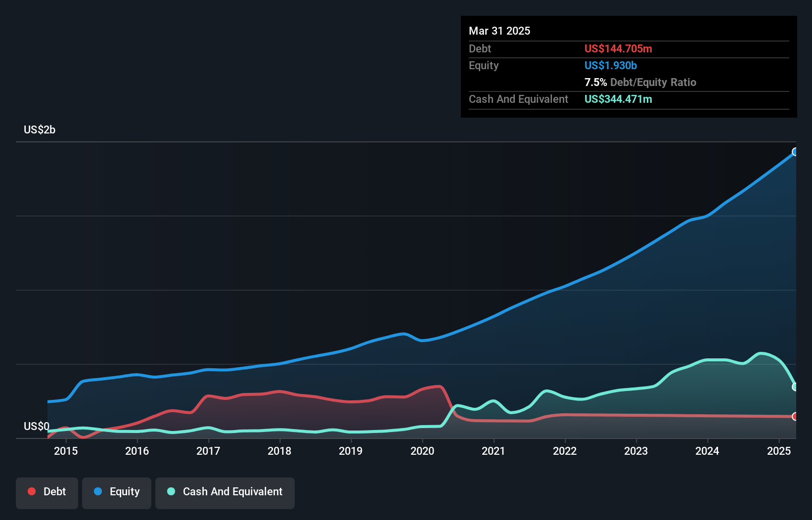This screenshot has height=520, width=812.
Task: Click the 2023 x-axis label
Action: [636, 451]
